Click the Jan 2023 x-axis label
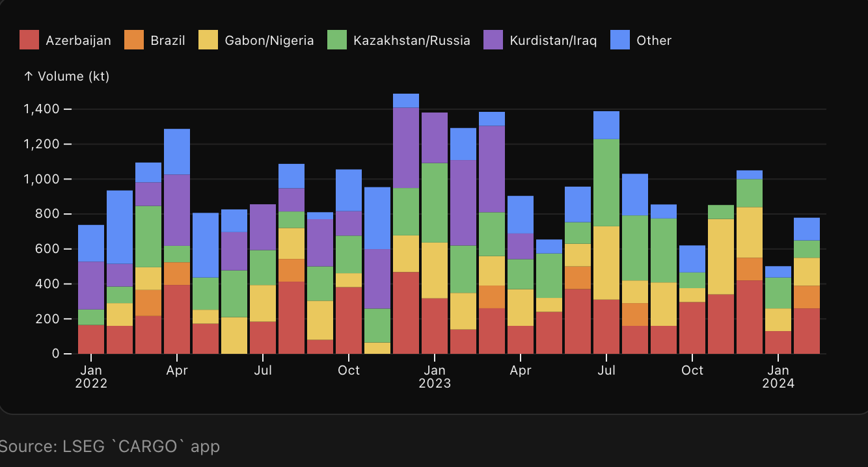Image resolution: width=868 pixels, height=467 pixels. click(435, 377)
